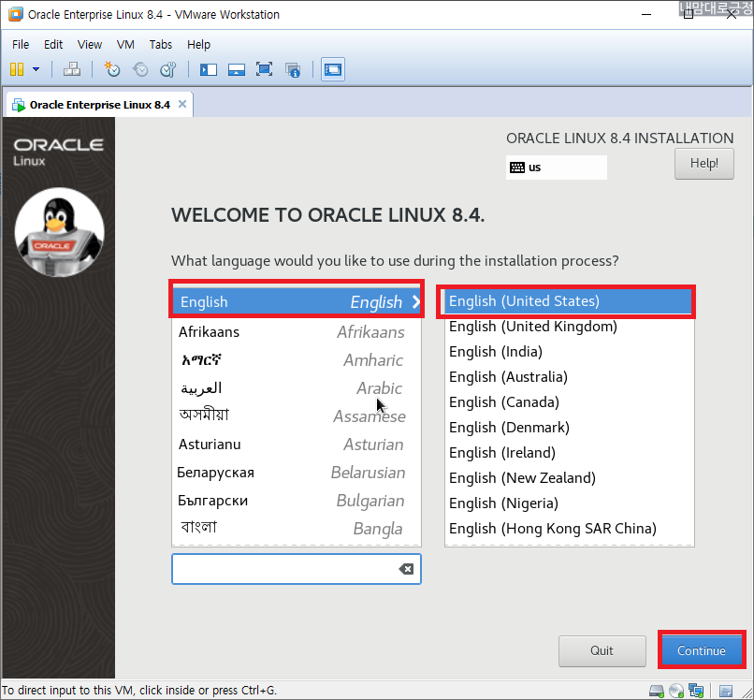Viewport: 754px width, 700px height.
Task: Select Assamese in the language list
Action: tap(297, 416)
